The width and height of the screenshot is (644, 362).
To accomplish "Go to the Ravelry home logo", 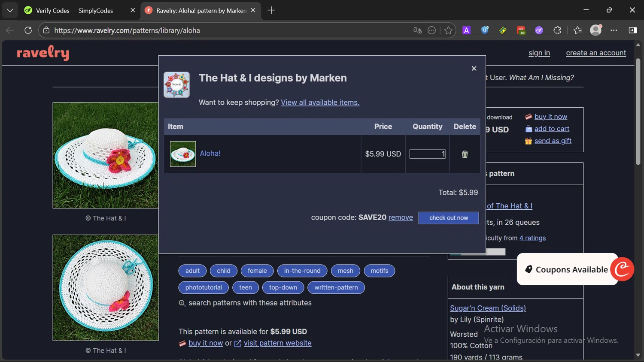I will coord(43,53).
